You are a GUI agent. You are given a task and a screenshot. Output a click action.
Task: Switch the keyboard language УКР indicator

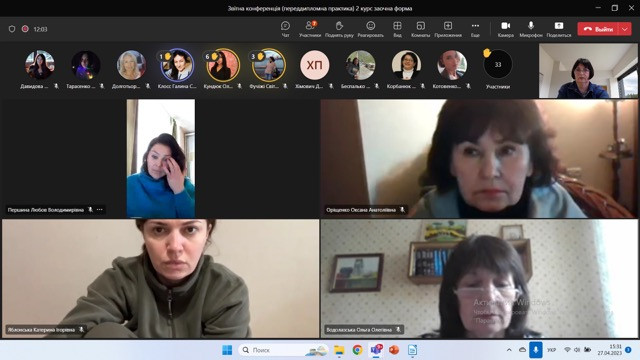click(x=551, y=350)
